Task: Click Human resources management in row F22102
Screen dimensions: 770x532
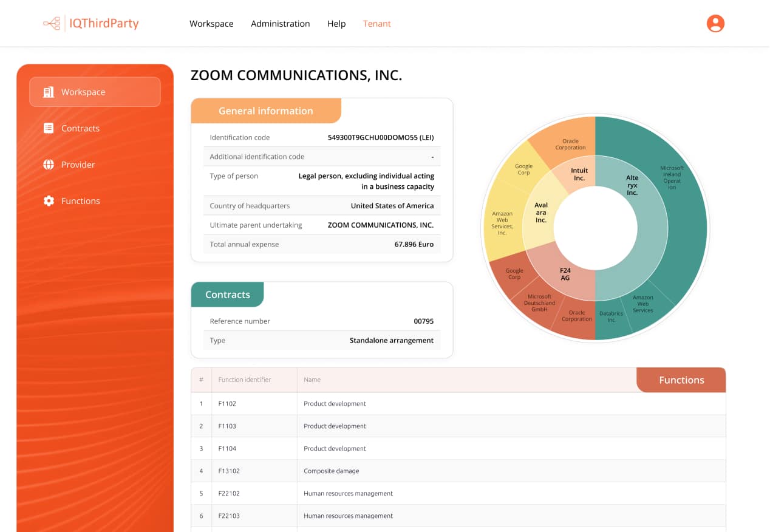Action: point(349,494)
